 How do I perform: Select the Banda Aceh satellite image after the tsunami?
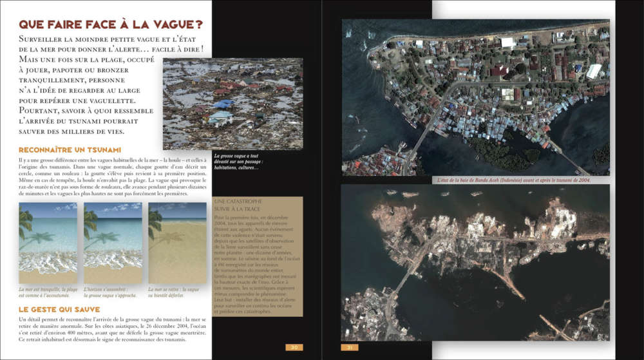476,262
